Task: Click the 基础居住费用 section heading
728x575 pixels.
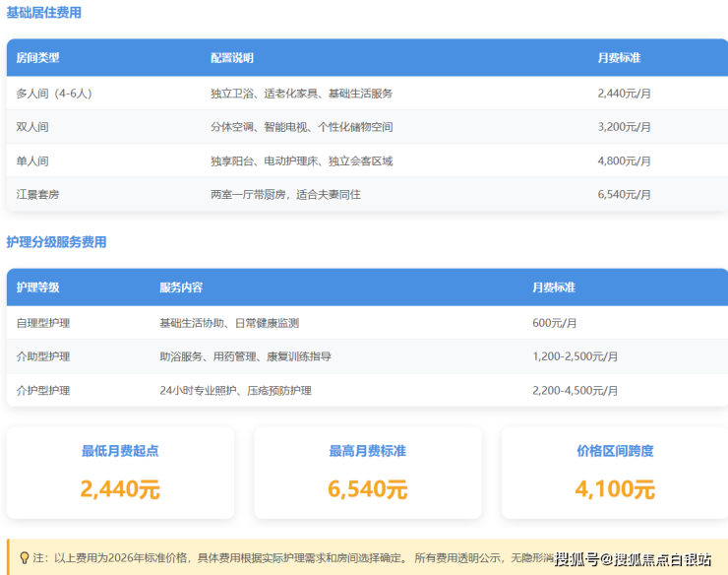Action: (44, 13)
